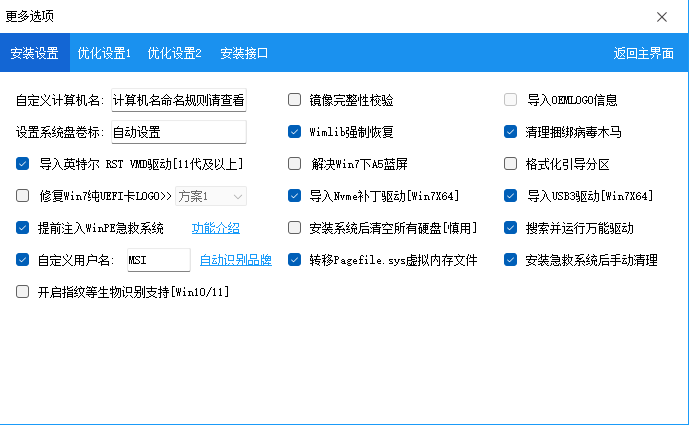This screenshot has width=689, height=425.
Task: Click 返回主界面 to return to main screen
Action: [x=643, y=53]
